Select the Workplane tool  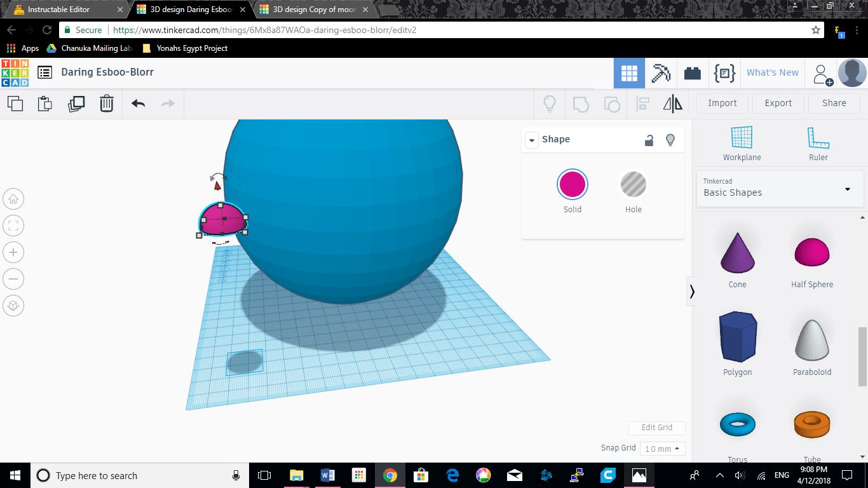[742, 144]
